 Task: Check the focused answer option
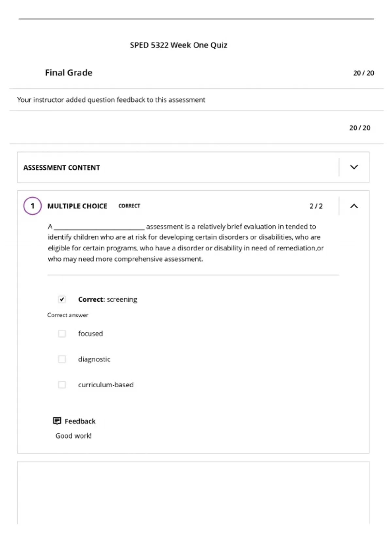62,334
